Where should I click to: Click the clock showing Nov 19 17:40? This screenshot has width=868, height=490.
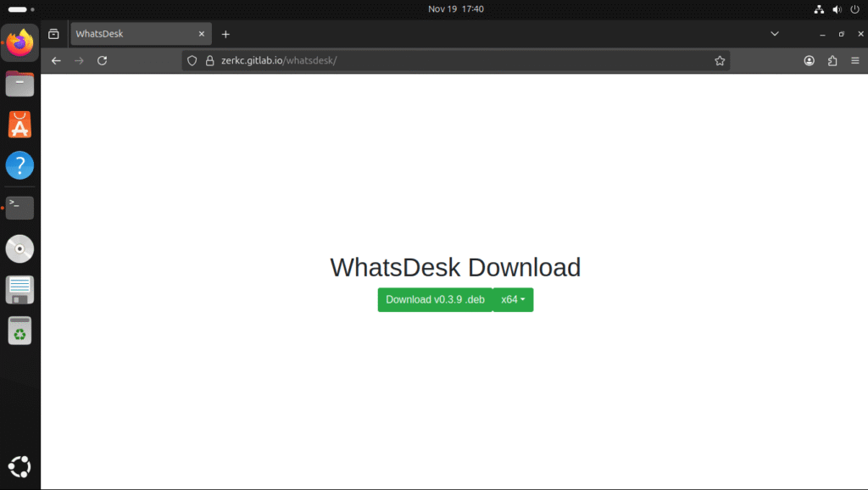point(456,10)
